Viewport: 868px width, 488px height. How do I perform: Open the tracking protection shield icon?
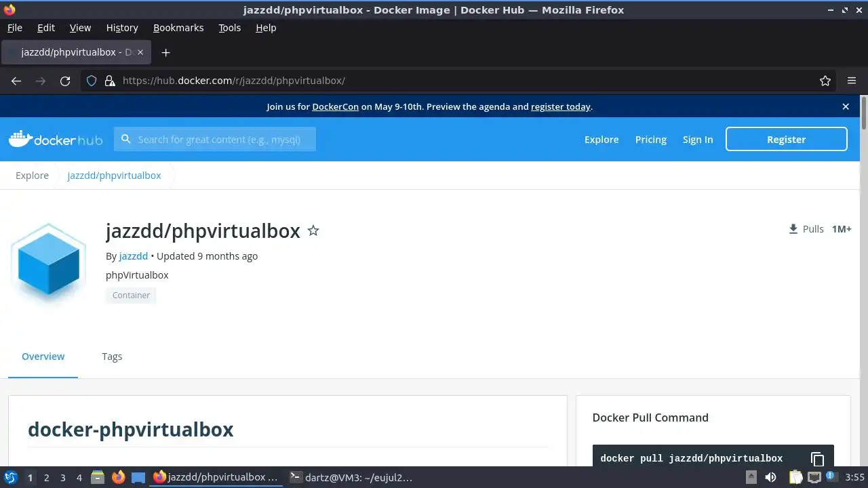92,81
